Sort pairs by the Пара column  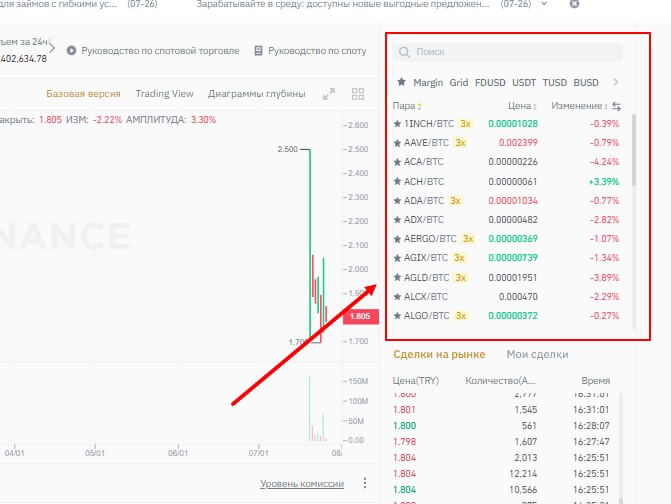tap(407, 106)
